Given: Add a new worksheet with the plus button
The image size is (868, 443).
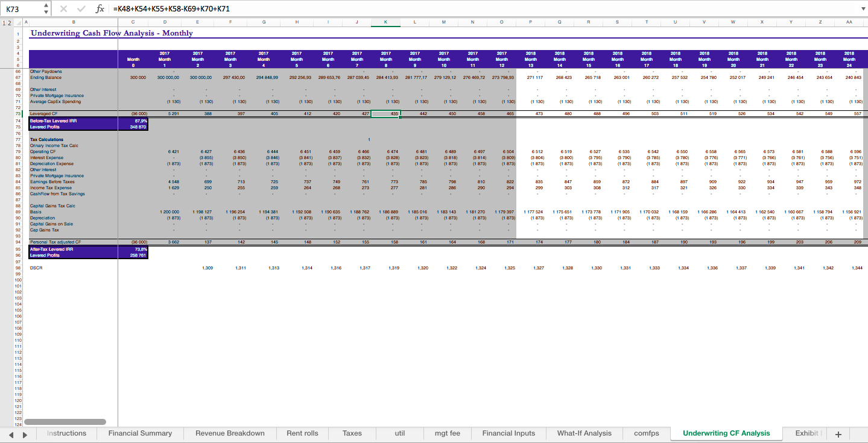Looking at the screenshot, I should coord(838,433).
